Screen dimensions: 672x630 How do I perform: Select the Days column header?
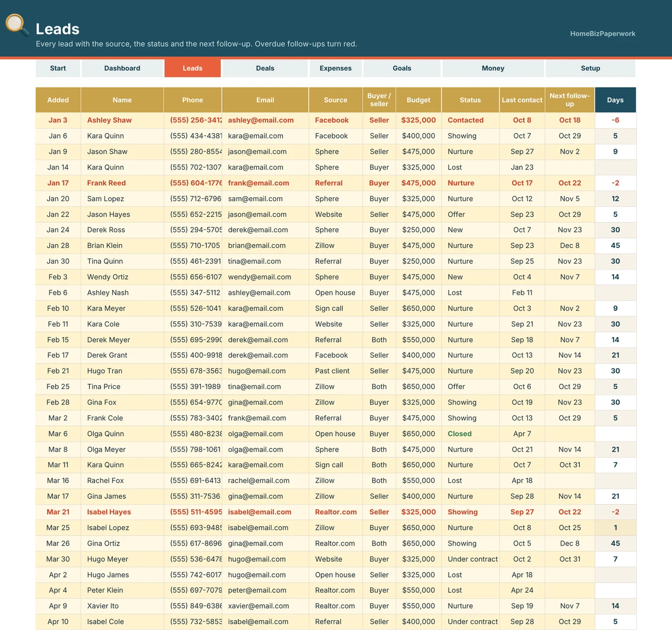point(615,100)
